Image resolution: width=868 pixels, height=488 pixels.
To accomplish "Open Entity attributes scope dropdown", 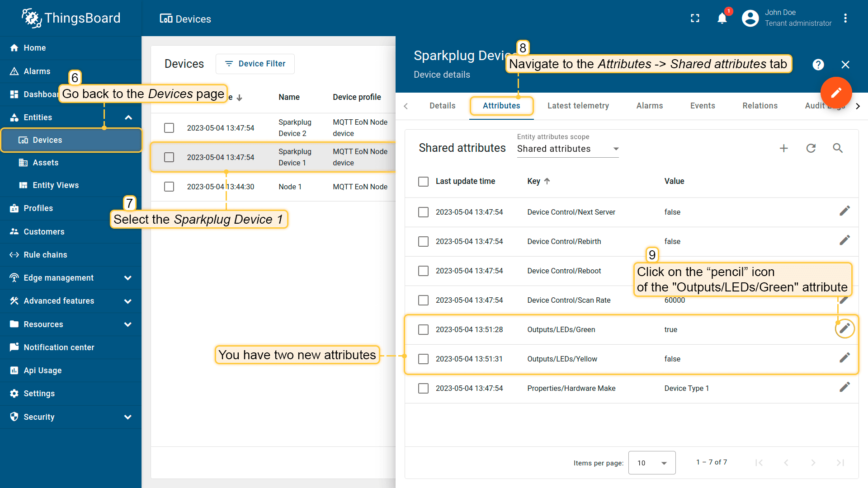I will coord(568,149).
